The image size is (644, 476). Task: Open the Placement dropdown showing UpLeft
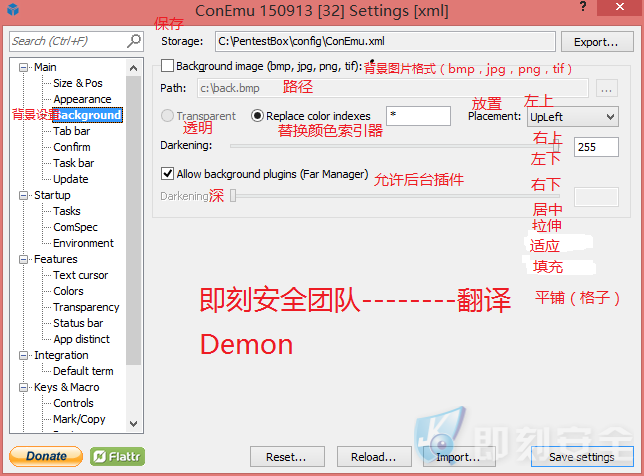pyautogui.click(x=573, y=117)
